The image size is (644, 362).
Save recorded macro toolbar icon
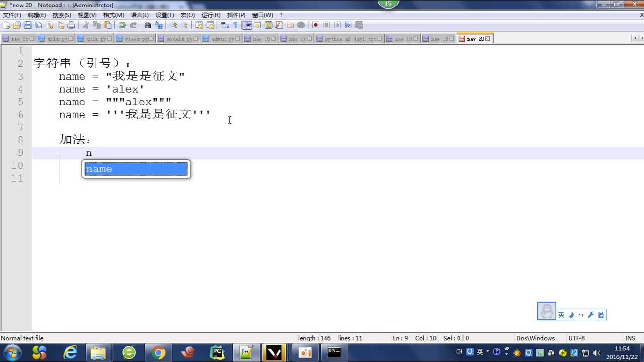point(359,25)
